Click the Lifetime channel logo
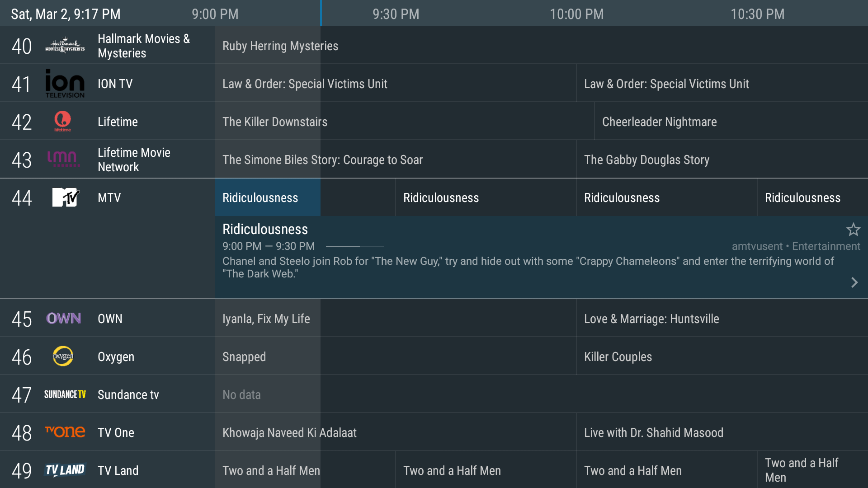 [x=63, y=121]
